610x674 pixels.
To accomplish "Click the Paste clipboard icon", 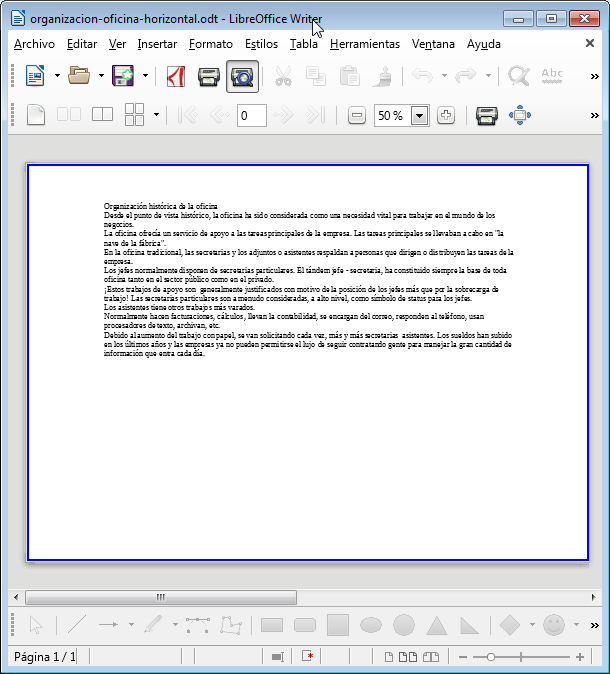I will click(349, 76).
